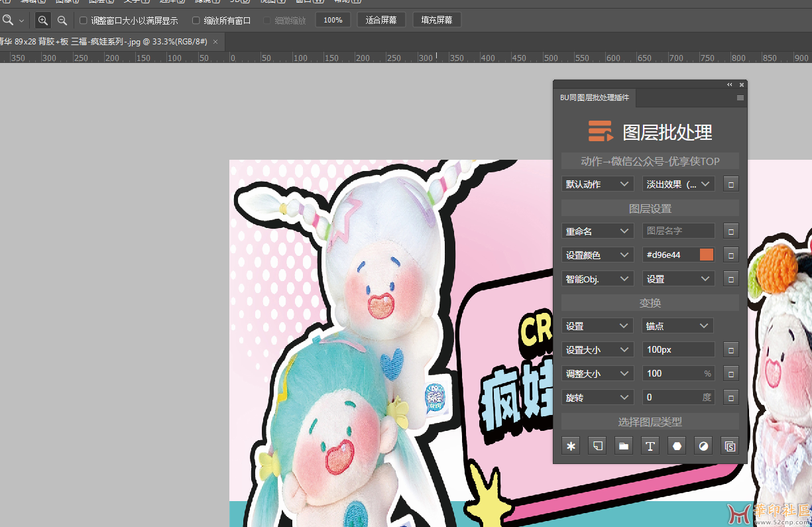The width and height of the screenshot is (812, 527).
Task: Open 设置 dropdown beside 锚点
Action: [598, 326]
